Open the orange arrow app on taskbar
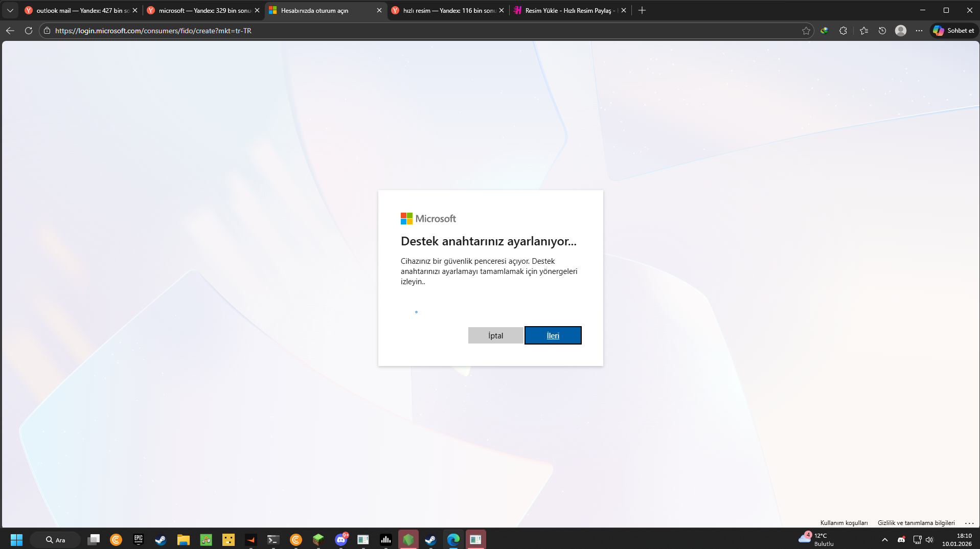Screen dimensions: 980x549 tap(251, 540)
